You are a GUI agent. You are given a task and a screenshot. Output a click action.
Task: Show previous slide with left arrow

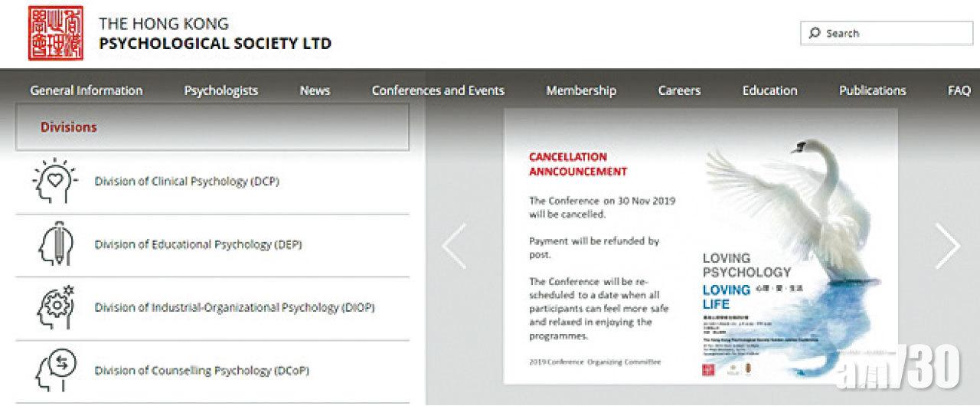tap(454, 246)
